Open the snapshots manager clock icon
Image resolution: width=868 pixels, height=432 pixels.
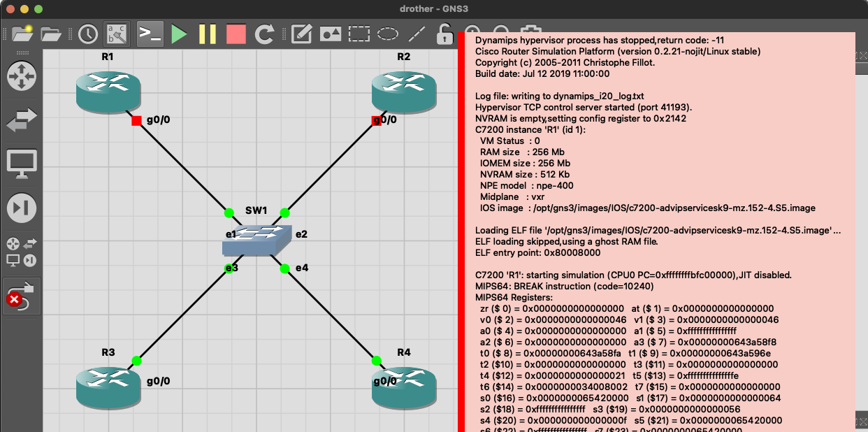click(x=87, y=33)
